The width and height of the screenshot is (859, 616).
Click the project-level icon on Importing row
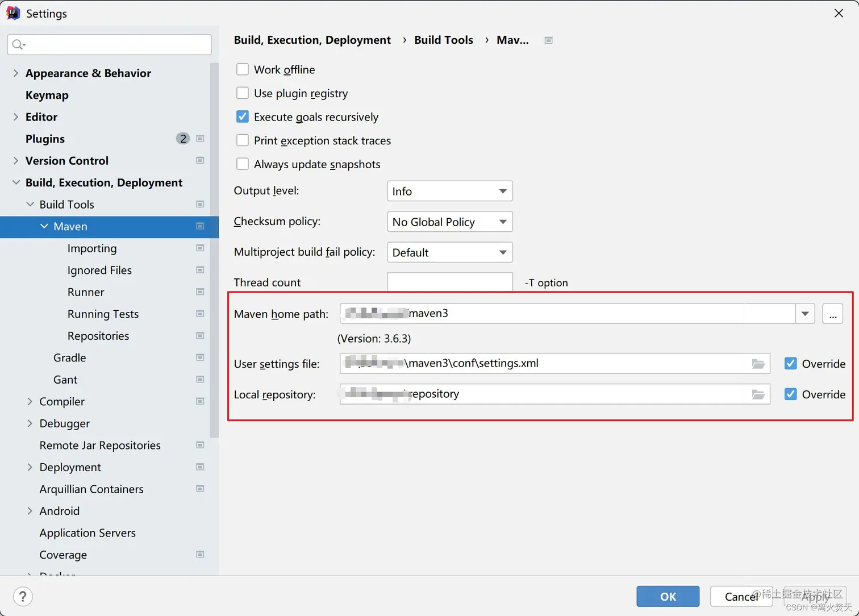(x=200, y=248)
